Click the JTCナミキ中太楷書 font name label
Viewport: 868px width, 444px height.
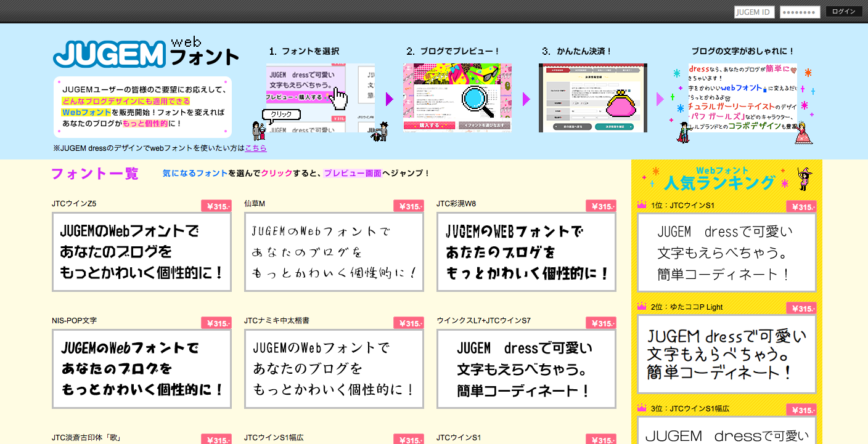click(x=277, y=321)
